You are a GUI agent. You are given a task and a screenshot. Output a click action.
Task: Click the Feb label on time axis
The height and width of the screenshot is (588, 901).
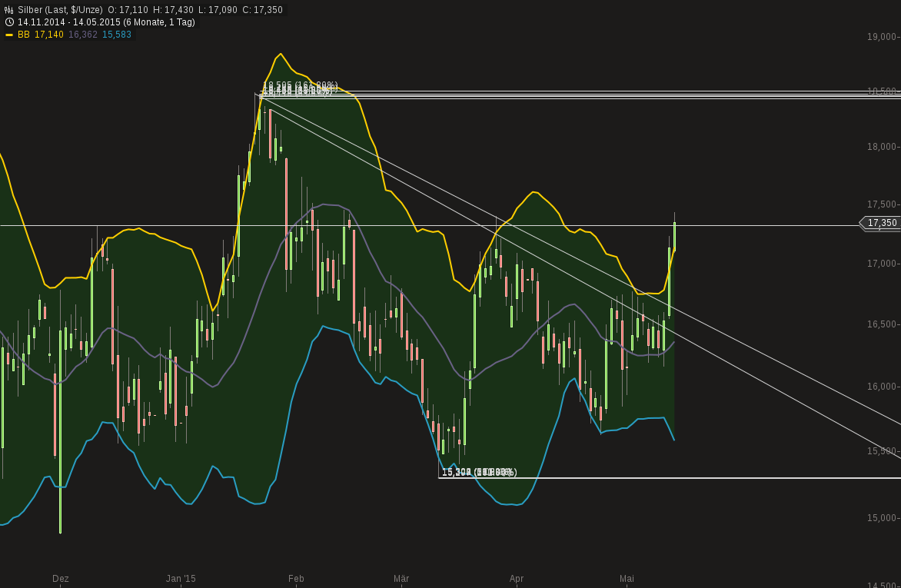click(x=296, y=578)
